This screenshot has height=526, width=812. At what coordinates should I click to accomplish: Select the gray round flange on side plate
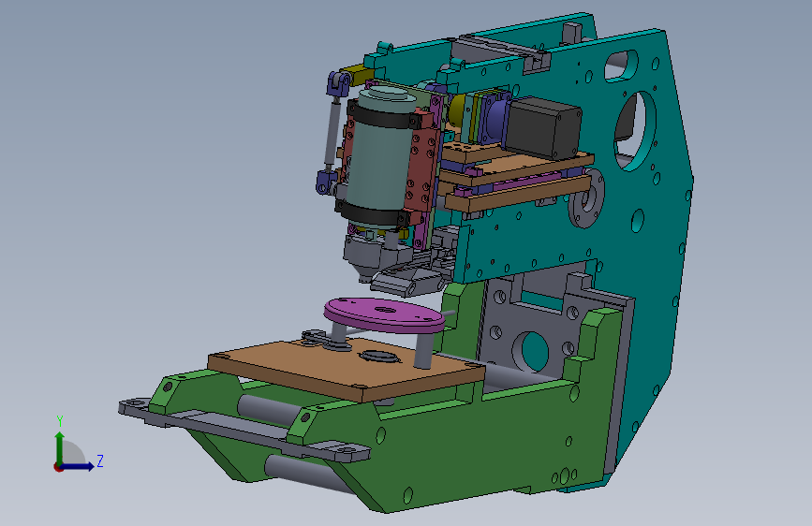pos(586,198)
